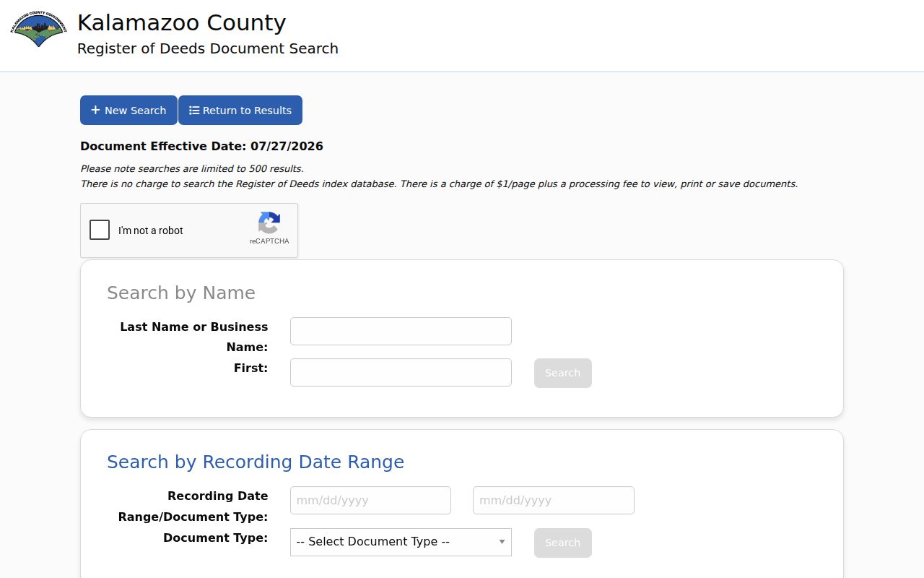924x578 pixels.
Task: Click Recording Date Range/Document Type label
Action: (193, 506)
